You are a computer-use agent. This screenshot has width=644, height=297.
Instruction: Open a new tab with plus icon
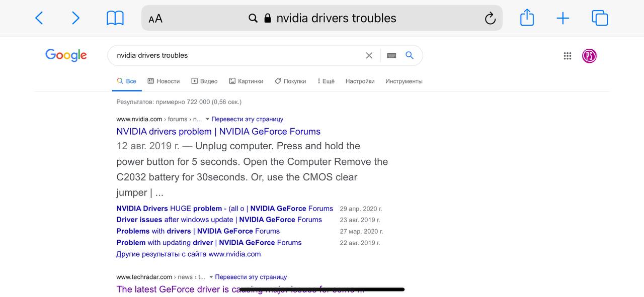pos(562,19)
